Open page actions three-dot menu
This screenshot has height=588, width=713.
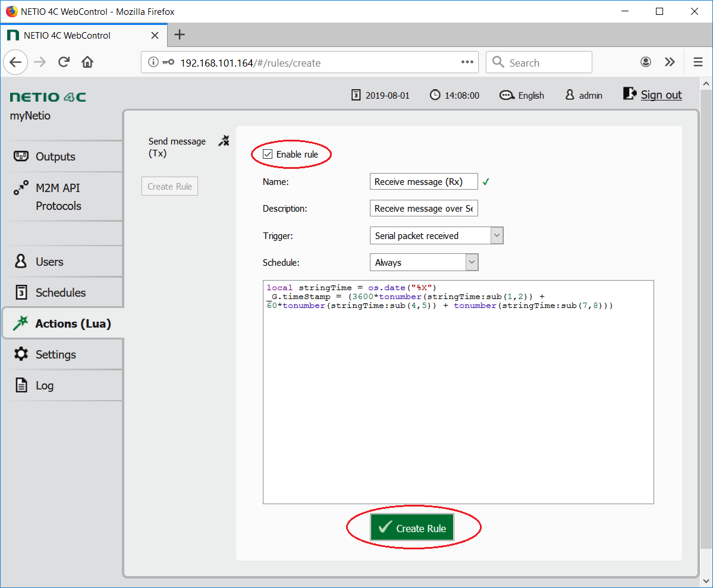[467, 62]
